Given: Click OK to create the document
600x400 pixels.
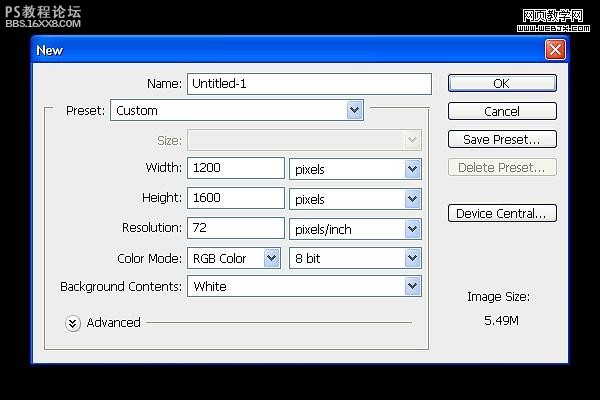Looking at the screenshot, I should tap(502, 83).
